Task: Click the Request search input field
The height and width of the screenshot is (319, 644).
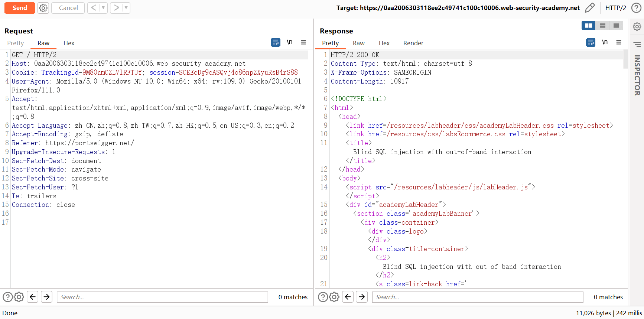Action: tap(162, 297)
